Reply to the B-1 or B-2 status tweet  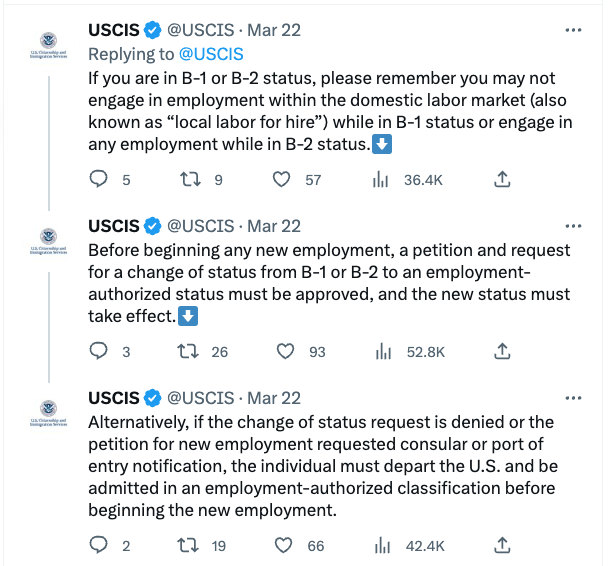tap(98, 180)
